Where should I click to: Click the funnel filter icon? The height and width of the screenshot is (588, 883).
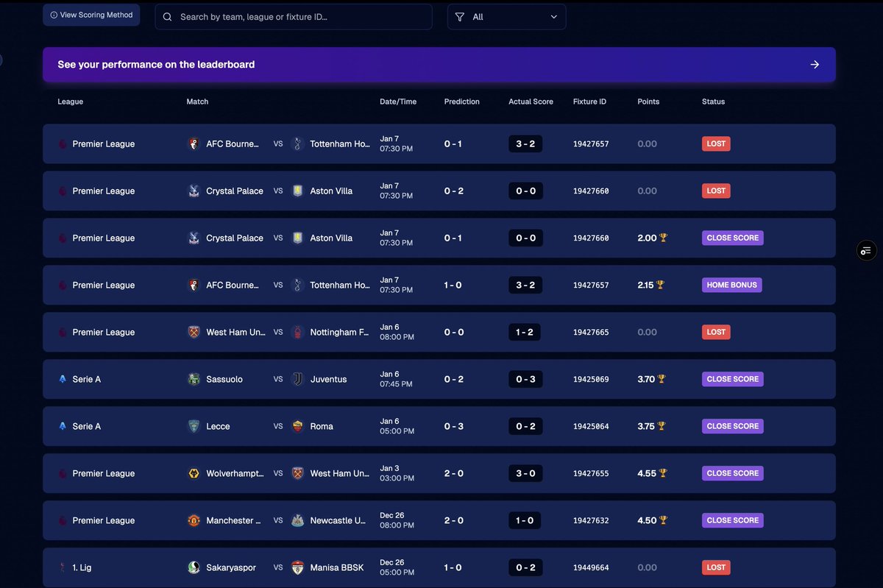[460, 17]
